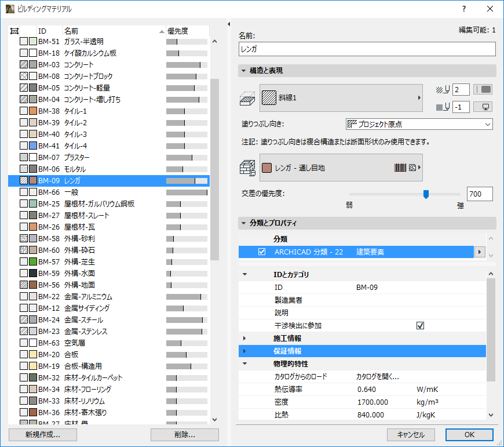Screen dimensions: 504x447
Task: Collapse the 物理的特性 group
Action: click(x=244, y=364)
